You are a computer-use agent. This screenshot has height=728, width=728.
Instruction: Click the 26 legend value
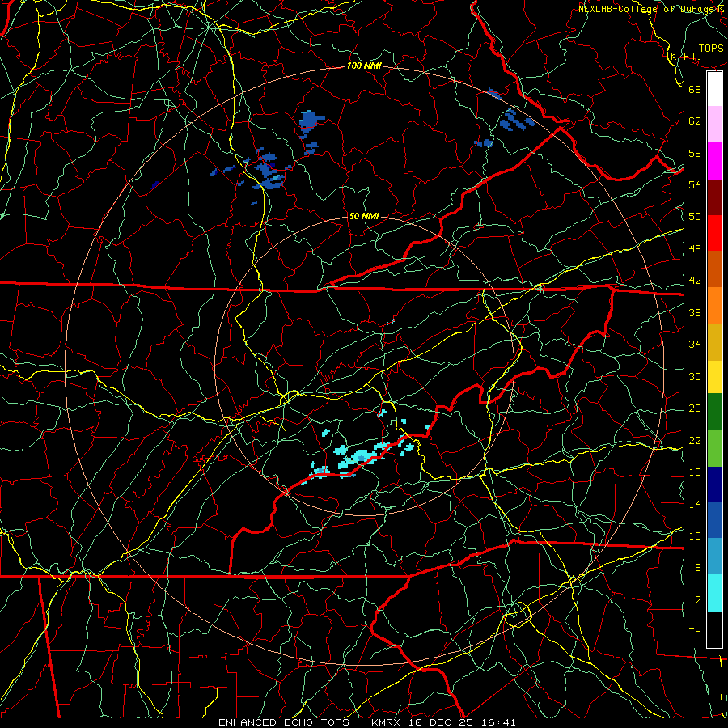point(695,408)
